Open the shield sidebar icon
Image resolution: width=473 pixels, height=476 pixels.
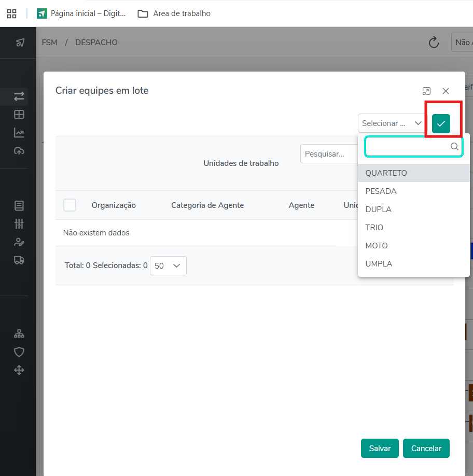pyautogui.click(x=19, y=352)
